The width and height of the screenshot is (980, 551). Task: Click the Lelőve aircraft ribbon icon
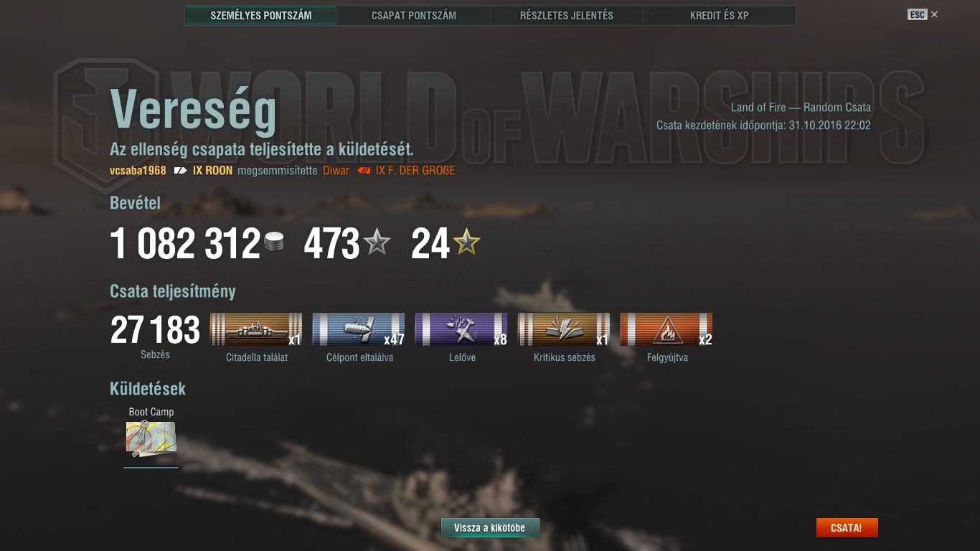tap(461, 329)
